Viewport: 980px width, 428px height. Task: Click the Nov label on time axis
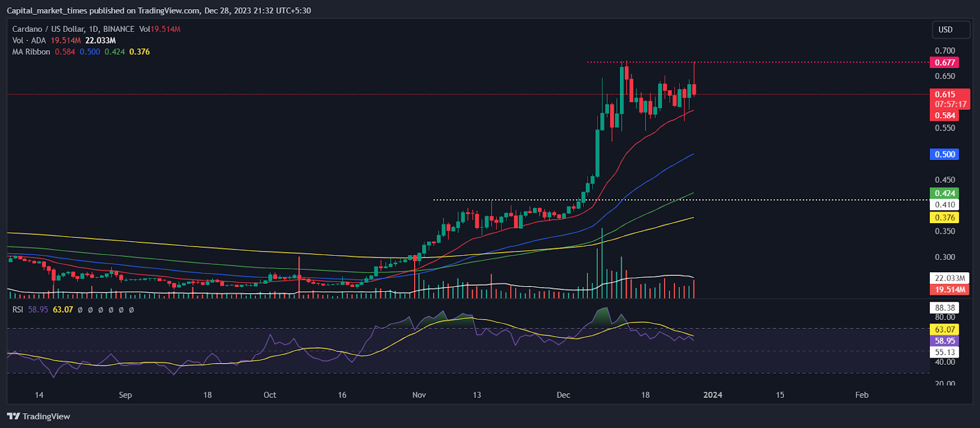tap(419, 395)
